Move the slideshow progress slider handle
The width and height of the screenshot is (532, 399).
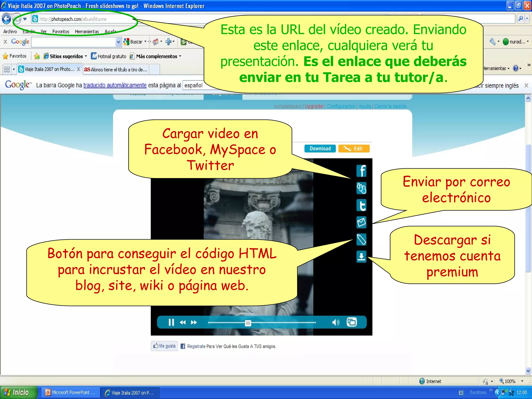point(248,323)
